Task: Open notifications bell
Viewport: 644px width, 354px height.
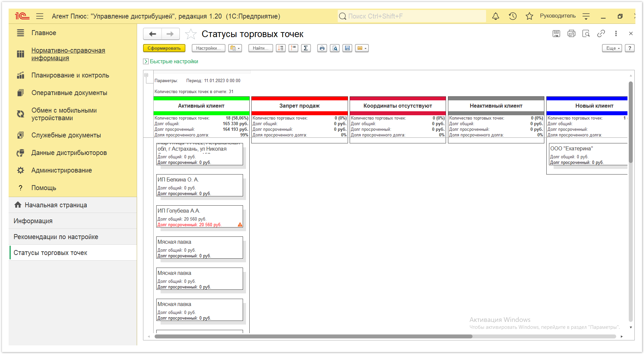Action: tap(495, 16)
